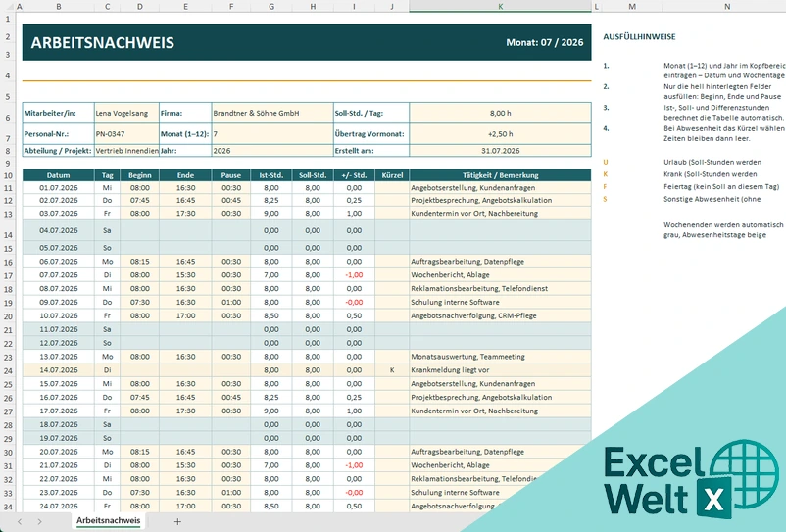The image size is (786, 532).
Task: Click the date 04.07.2026 Saturday row
Action: [x=59, y=231]
